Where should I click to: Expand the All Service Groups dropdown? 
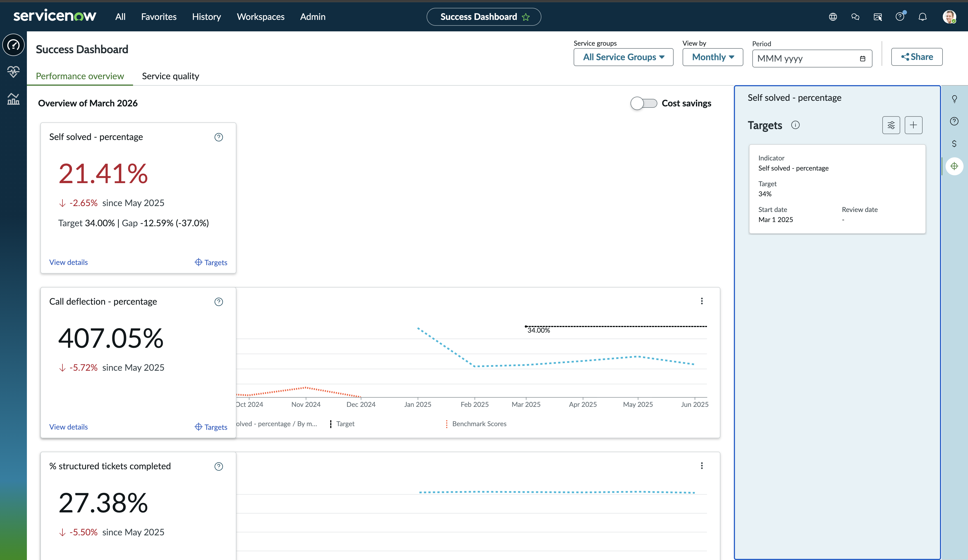point(623,57)
